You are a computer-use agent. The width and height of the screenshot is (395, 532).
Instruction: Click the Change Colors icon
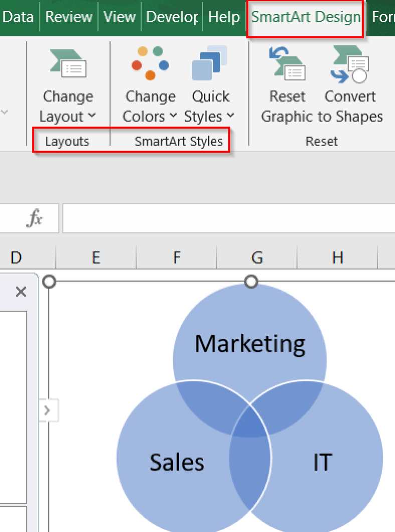tap(150, 64)
